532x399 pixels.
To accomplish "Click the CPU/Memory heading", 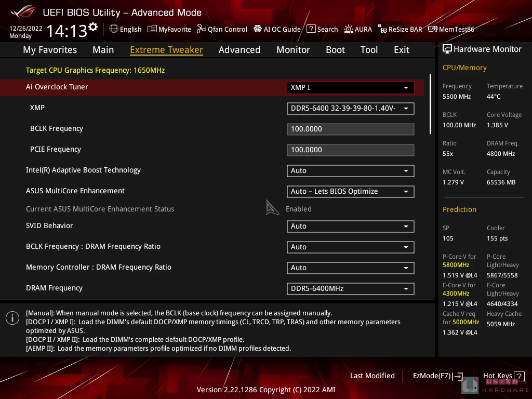I will coord(464,68).
